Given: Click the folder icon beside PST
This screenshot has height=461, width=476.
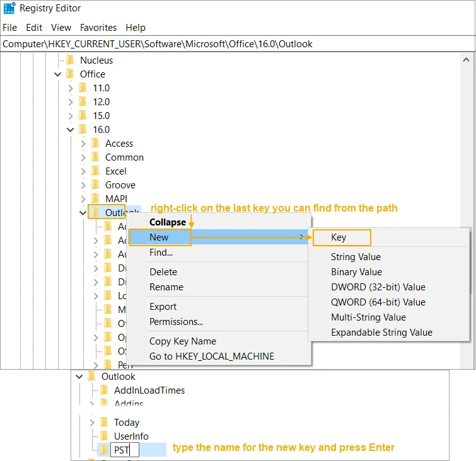Looking at the screenshot, I should point(104,450).
